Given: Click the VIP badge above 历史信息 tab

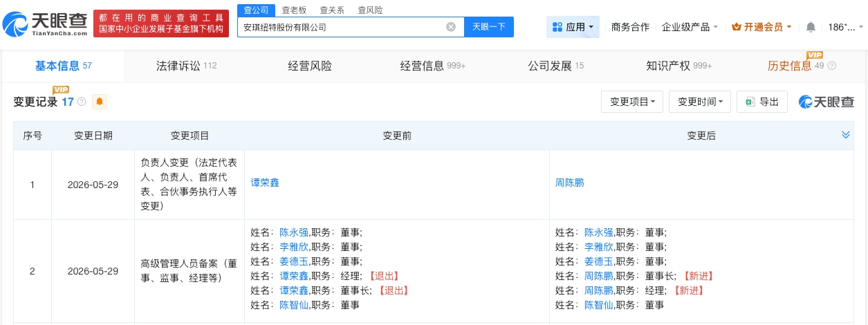Looking at the screenshot, I should tap(815, 55).
